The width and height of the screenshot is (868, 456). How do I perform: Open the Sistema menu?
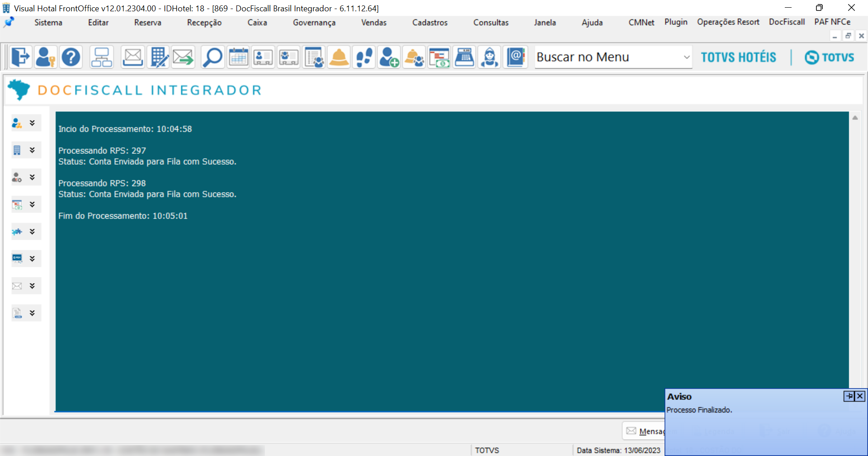pyautogui.click(x=48, y=23)
